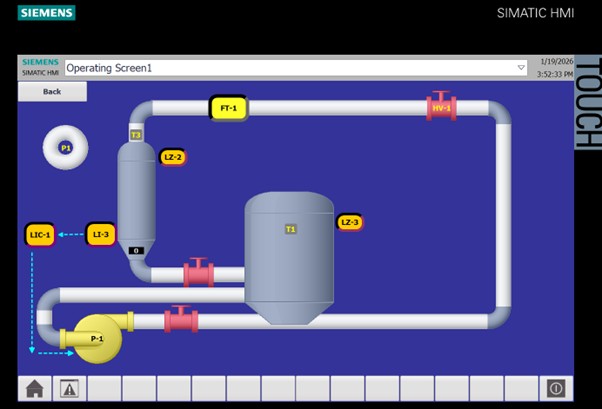The height and width of the screenshot is (409, 602).
Task: Click the Siemens SIMATIC HMI logo in header
Action: click(40, 68)
